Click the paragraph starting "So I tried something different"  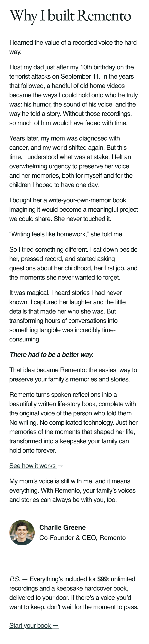pyautogui.click(x=73, y=264)
